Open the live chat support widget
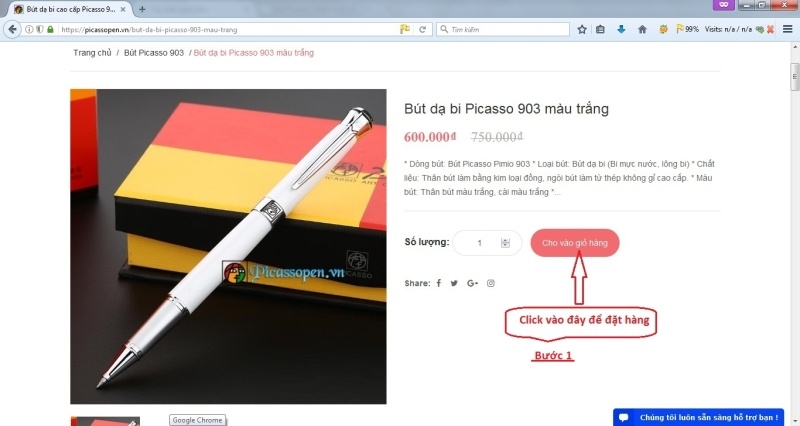This screenshot has height=426, width=800. coord(698,417)
